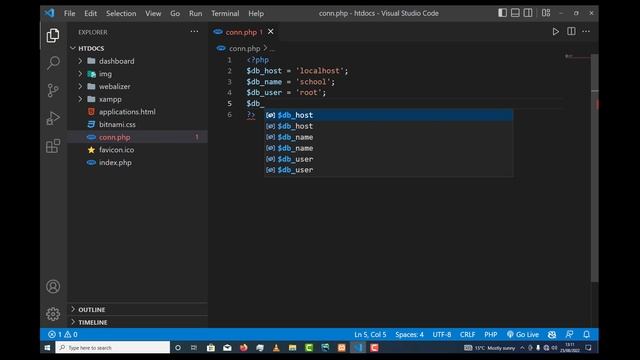Open the Explorer view in activity bar
The height and width of the screenshot is (360, 640).
pyautogui.click(x=53, y=36)
